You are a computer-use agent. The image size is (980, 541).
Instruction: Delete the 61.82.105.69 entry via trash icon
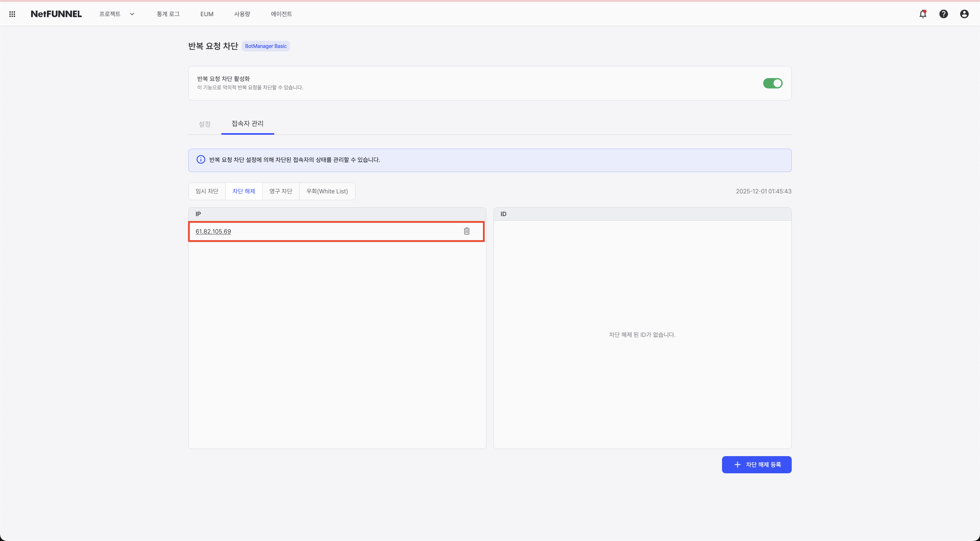tap(466, 231)
